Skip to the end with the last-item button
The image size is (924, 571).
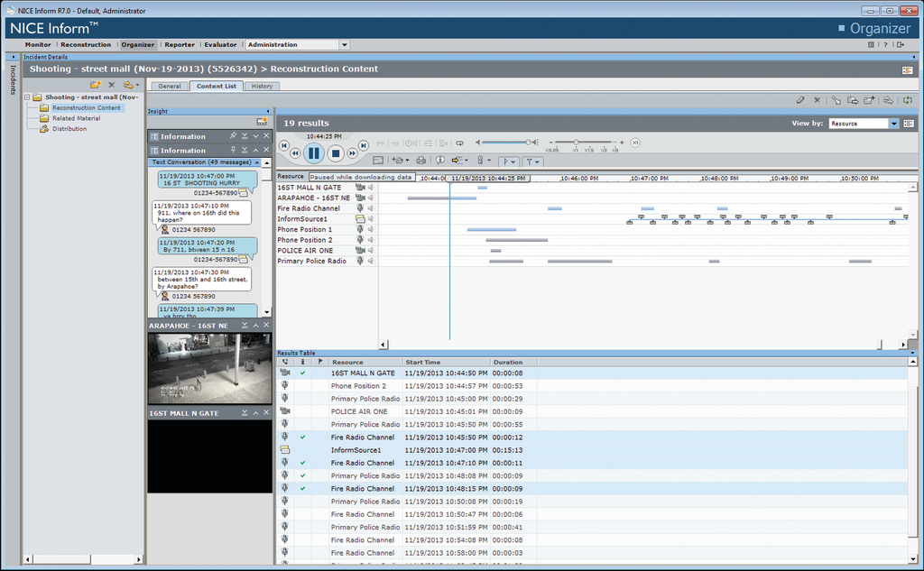pyautogui.click(x=364, y=145)
